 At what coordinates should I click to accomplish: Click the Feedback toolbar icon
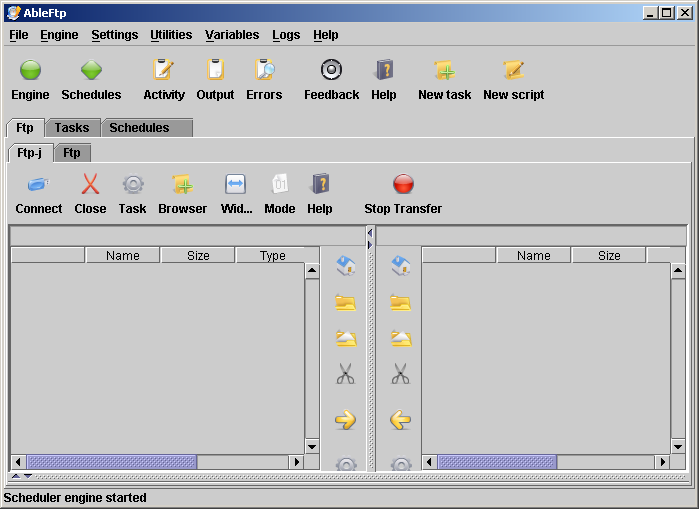(331, 70)
